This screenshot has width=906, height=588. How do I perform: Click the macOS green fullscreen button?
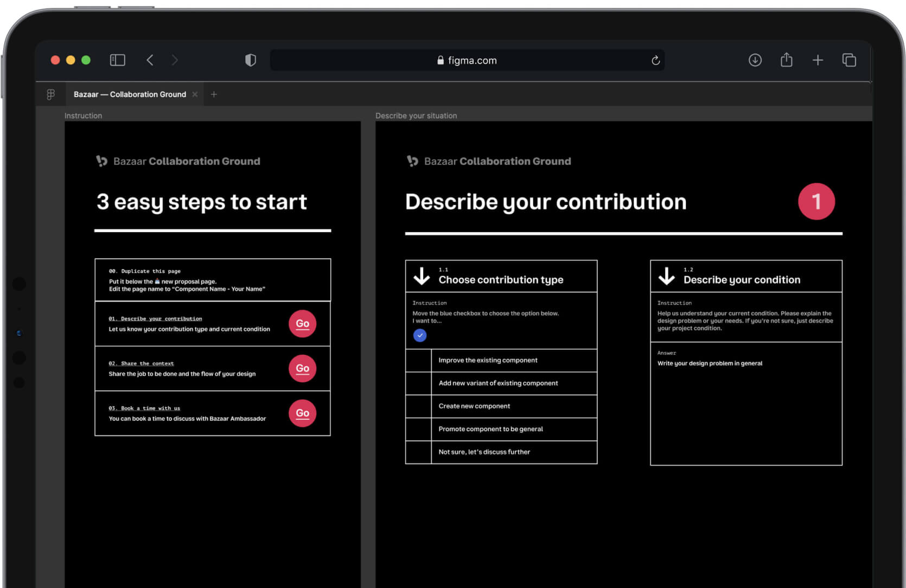86,60
